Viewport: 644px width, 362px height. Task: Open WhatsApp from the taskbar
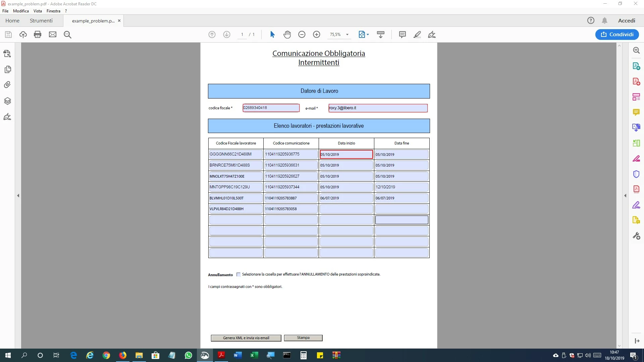189,355
